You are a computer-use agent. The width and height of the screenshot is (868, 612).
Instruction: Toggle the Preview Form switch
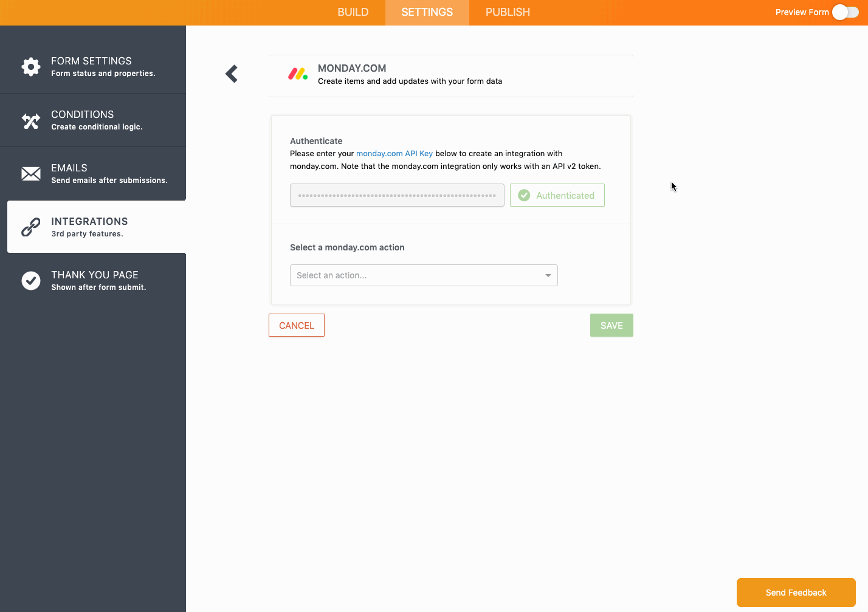tap(845, 12)
